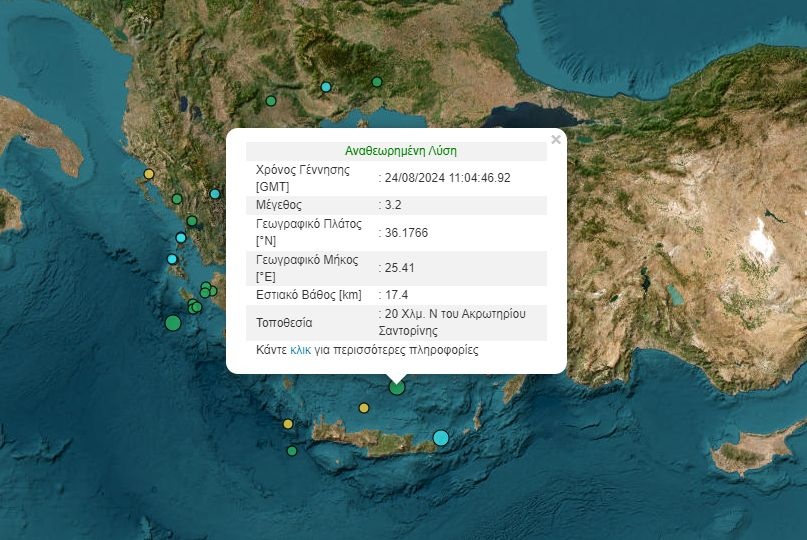Click the yellow marker just north of Crete
The width and height of the screenshot is (807, 540).
point(364,407)
